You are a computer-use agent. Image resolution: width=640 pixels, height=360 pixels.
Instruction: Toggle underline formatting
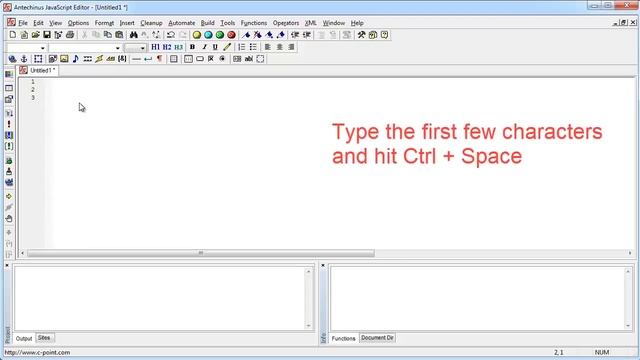pos(215,47)
